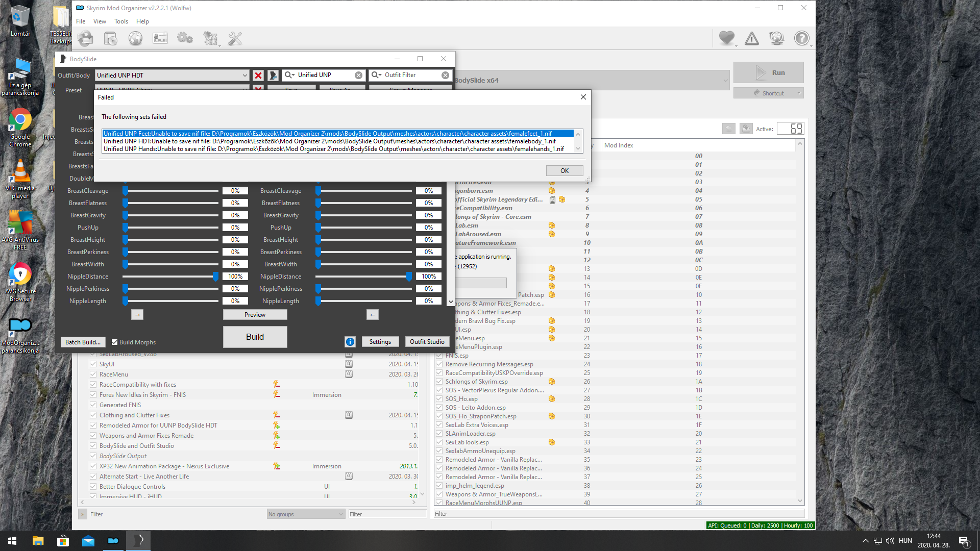This screenshot has height=551, width=980.
Task: Open the View menu
Action: [x=100, y=21]
